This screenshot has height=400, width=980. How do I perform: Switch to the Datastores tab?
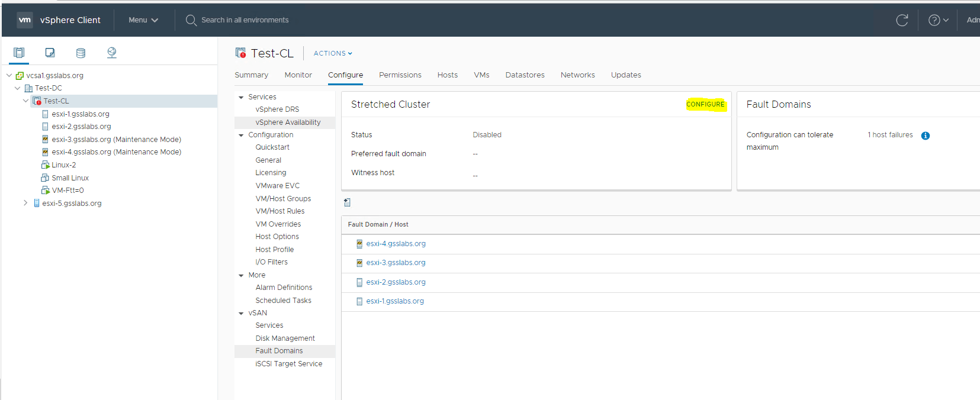coord(525,75)
